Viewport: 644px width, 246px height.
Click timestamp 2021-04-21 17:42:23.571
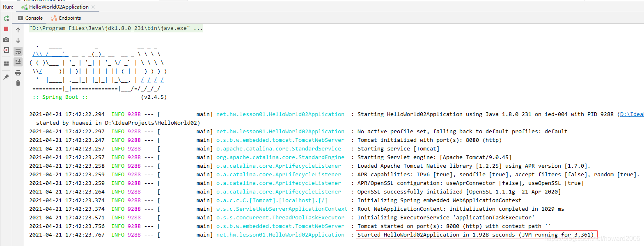coord(67,218)
